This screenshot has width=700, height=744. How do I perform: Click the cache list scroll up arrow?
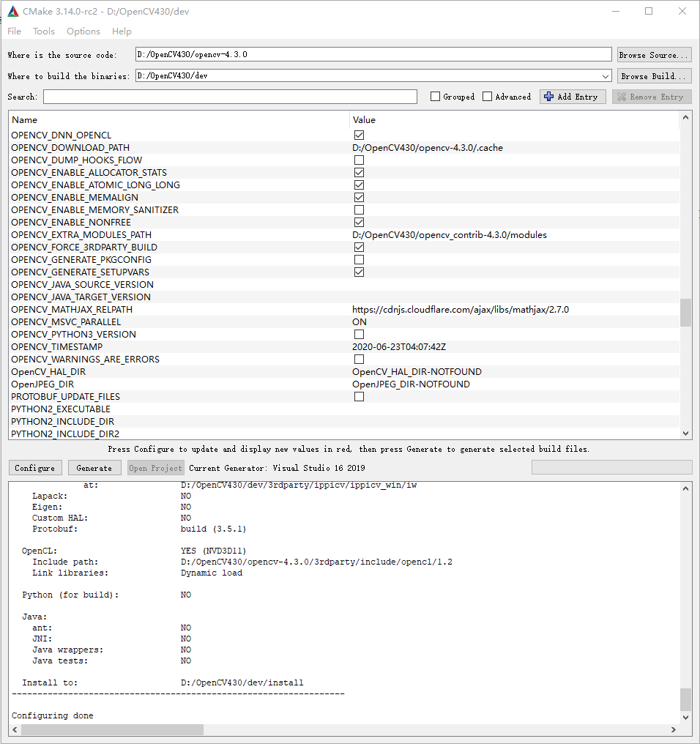685,117
